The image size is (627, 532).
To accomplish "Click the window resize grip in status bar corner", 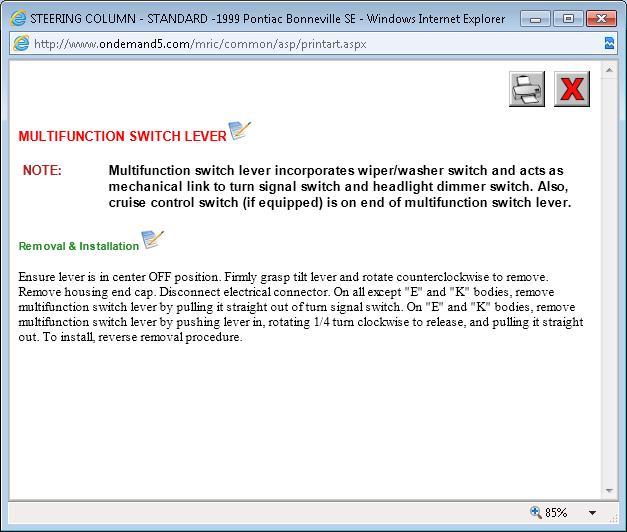I will [613, 518].
